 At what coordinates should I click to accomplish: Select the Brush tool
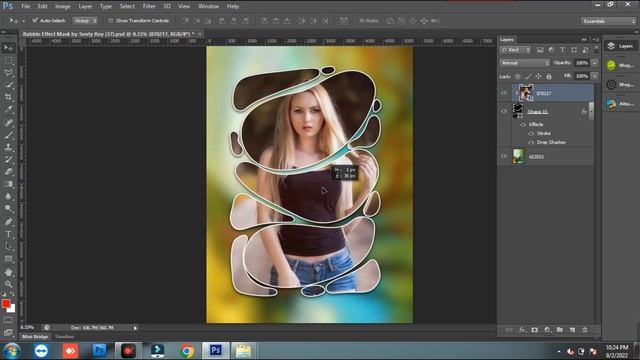tap(8, 135)
